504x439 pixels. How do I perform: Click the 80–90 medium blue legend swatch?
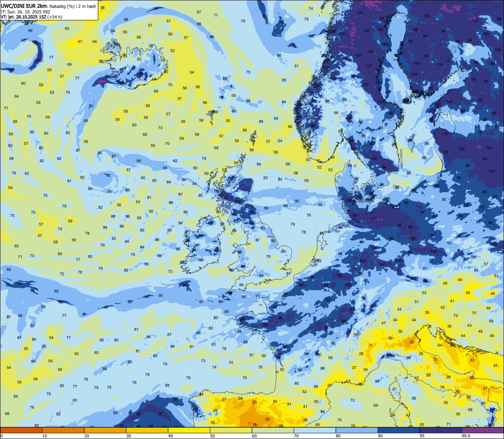(357, 430)
